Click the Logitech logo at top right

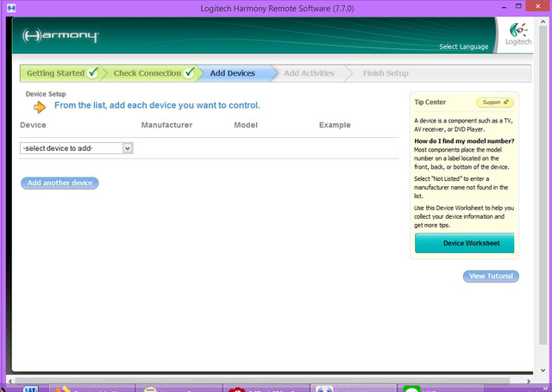517,34
